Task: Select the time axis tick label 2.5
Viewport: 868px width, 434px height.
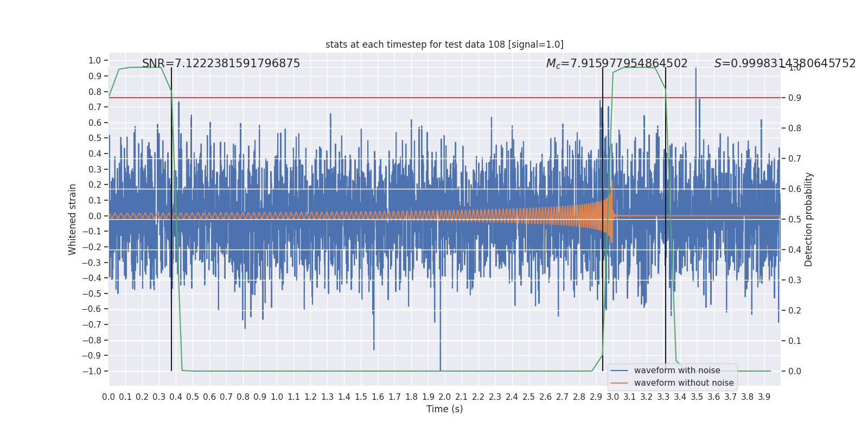Action: pyautogui.click(x=529, y=397)
